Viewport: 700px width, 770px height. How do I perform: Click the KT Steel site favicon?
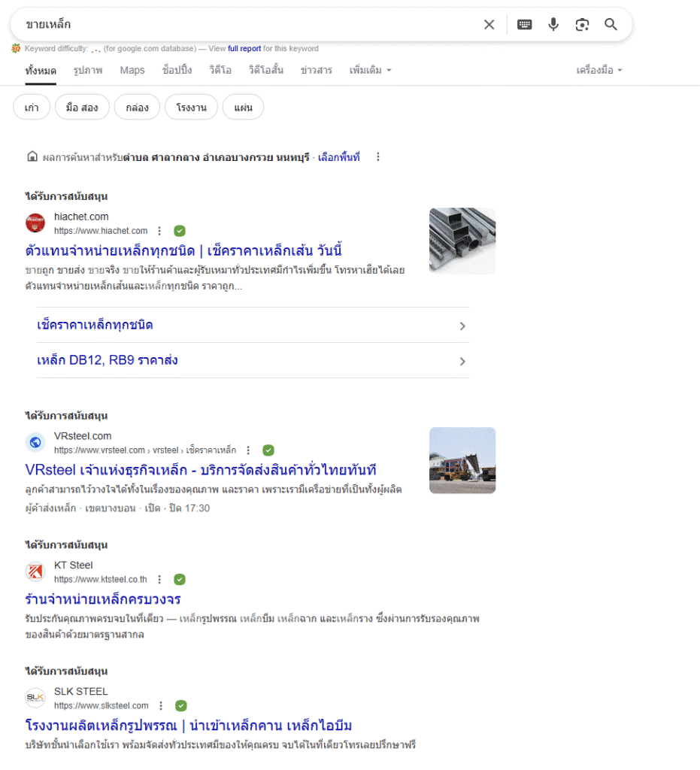click(x=35, y=571)
